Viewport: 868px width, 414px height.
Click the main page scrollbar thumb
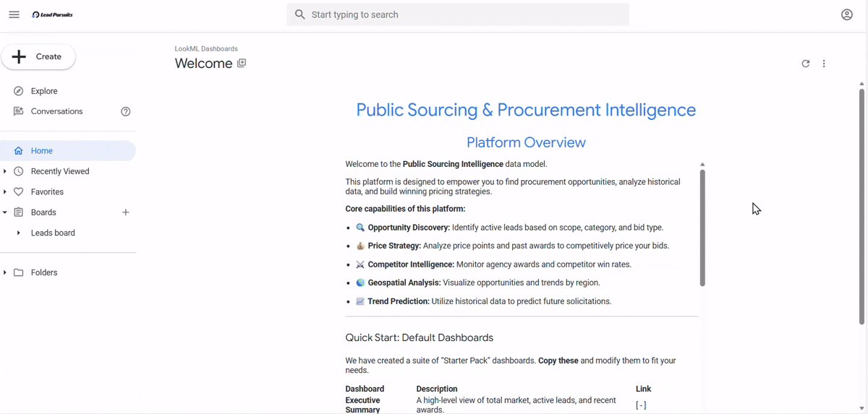point(861,206)
